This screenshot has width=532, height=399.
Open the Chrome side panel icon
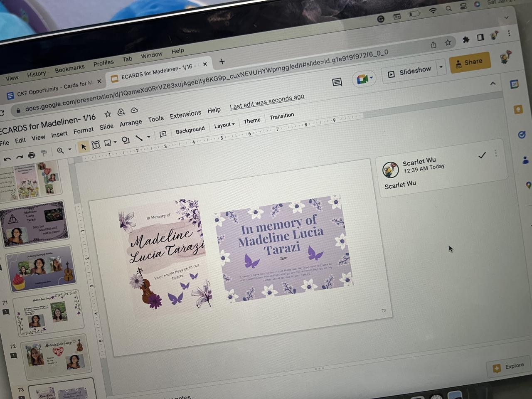tap(480, 37)
